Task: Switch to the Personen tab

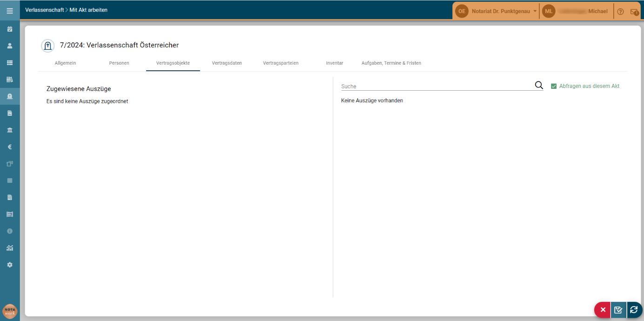Action: 119,63
